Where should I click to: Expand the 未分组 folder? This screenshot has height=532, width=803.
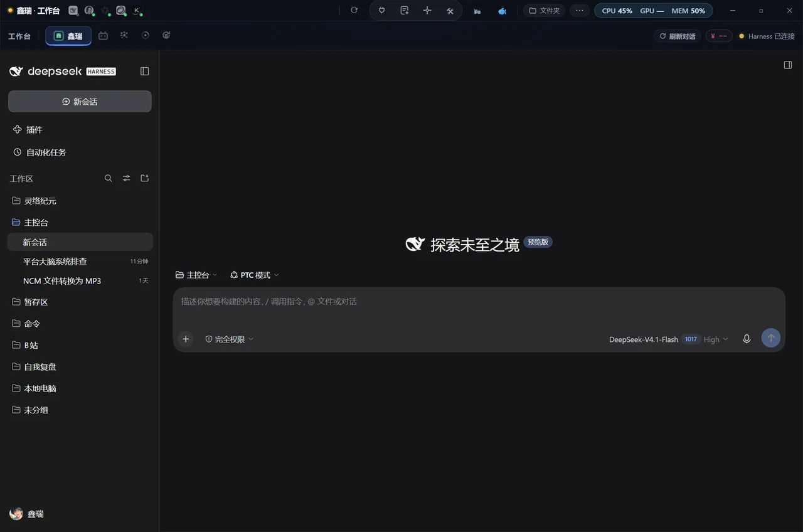[80, 410]
